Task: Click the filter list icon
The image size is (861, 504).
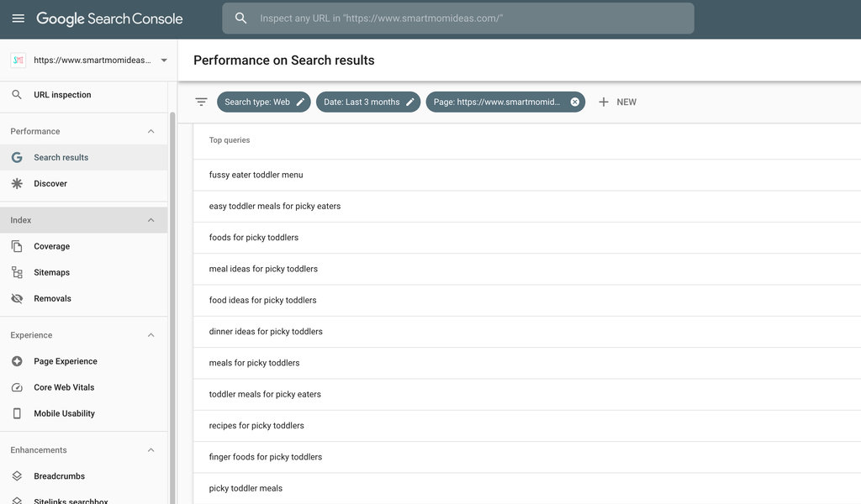Action: (x=201, y=102)
